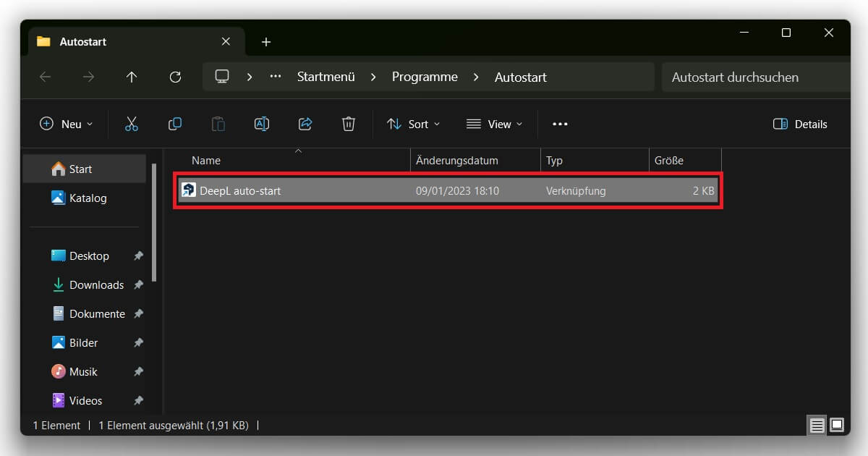Image resolution: width=868 pixels, height=456 pixels.
Task: Open the Startmenü folder from breadcrumb
Action: (325, 77)
